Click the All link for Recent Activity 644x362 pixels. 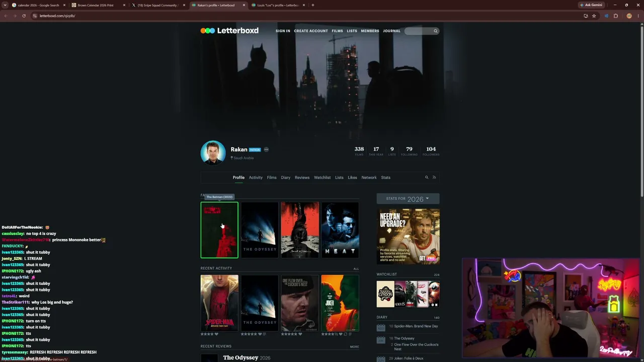(x=356, y=268)
